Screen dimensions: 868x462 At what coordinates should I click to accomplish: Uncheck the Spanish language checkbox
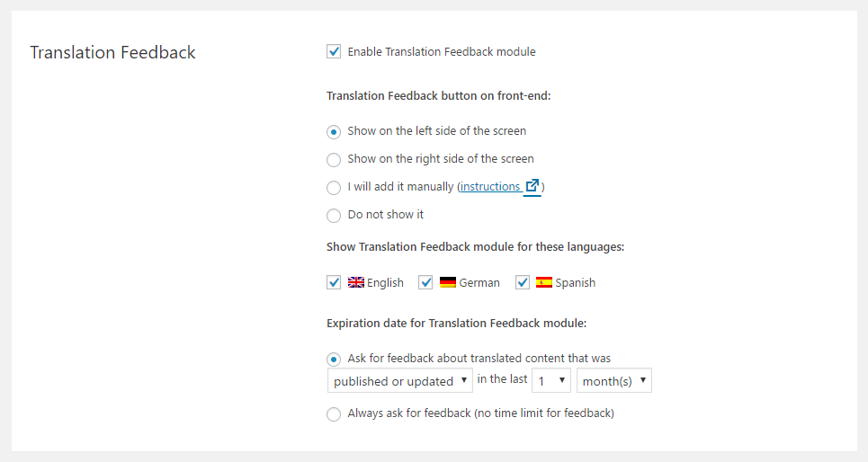pyautogui.click(x=522, y=283)
